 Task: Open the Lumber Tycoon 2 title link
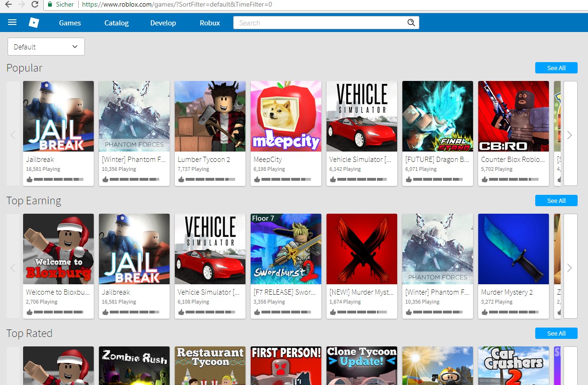click(204, 160)
